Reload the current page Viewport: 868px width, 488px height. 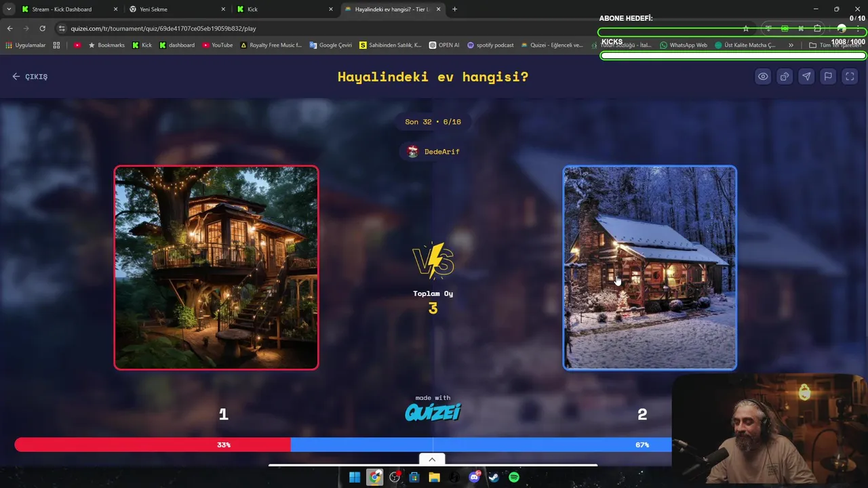coord(42,28)
